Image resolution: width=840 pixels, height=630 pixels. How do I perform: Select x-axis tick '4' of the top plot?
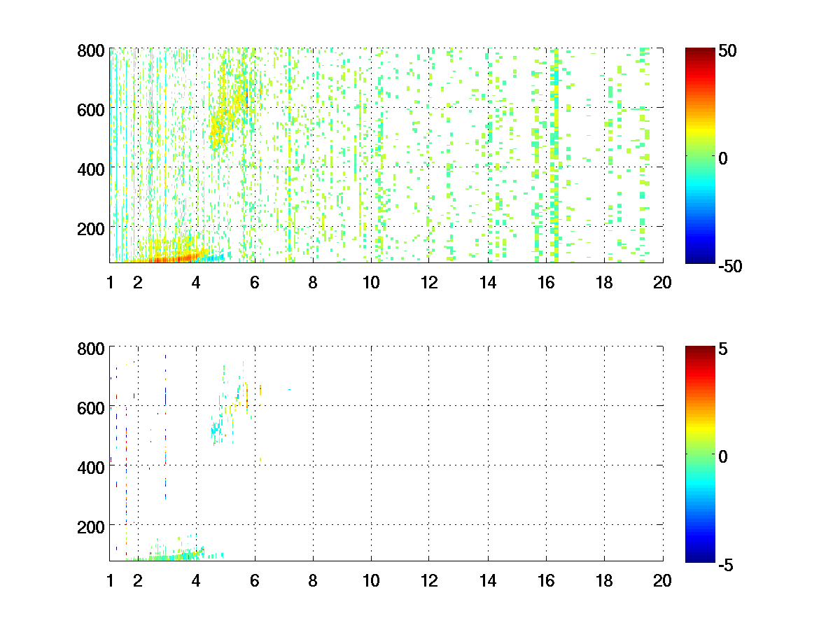(196, 283)
